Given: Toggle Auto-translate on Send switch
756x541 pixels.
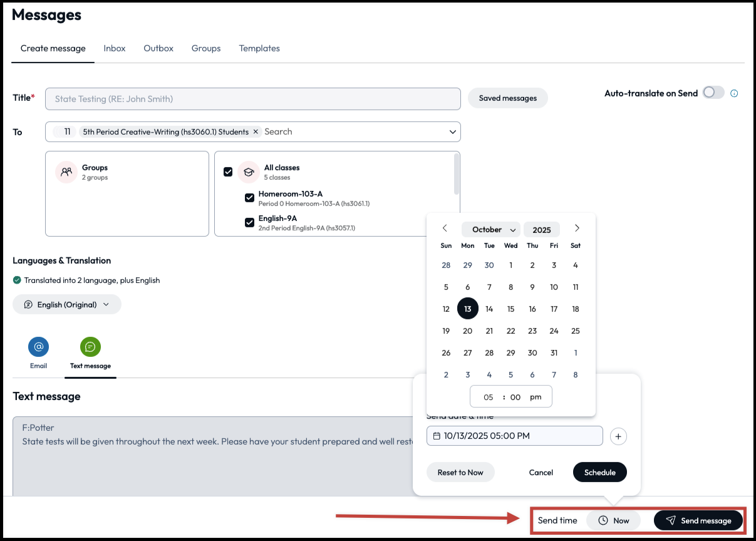Looking at the screenshot, I should [x=713, y=93].
